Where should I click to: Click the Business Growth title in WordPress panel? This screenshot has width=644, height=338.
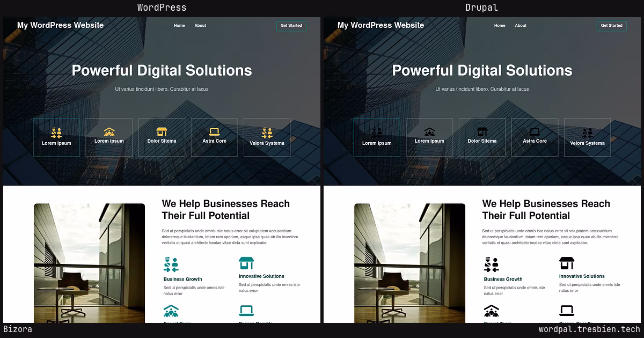click(x=183, y=279)
